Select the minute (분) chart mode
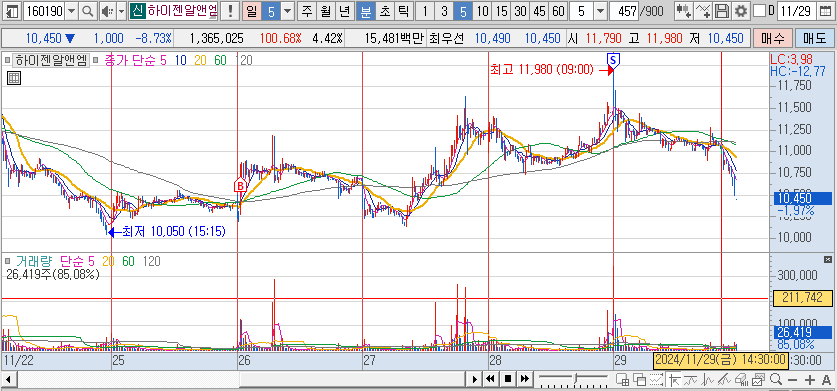The height and width of the screenshot is (391, 837). [x=366, y=11]
